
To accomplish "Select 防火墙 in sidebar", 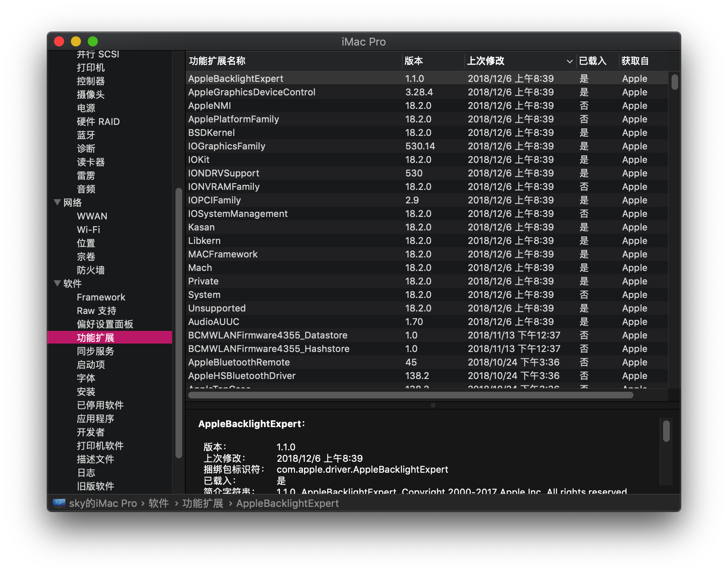I will click(x=91, y=270).
